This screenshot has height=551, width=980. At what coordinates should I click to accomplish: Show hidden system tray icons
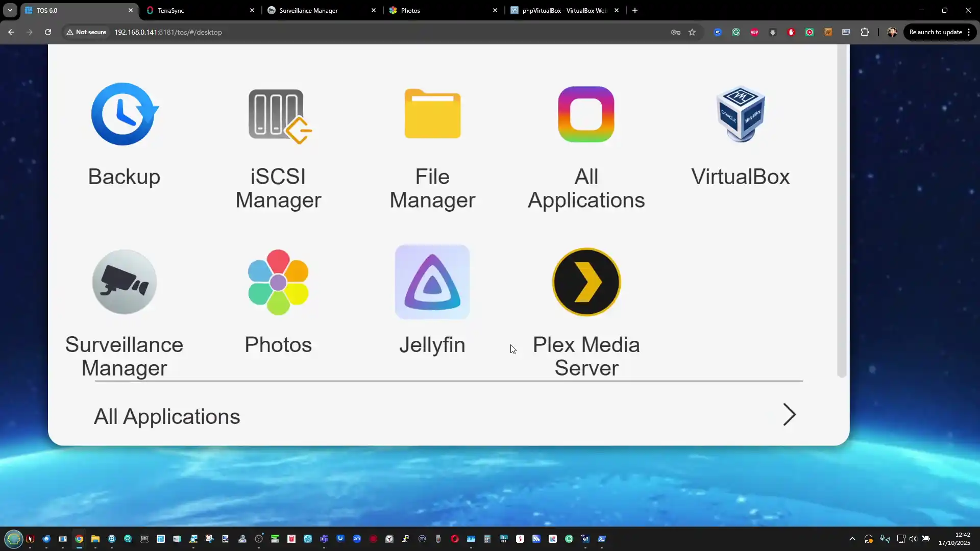[x=852, y=539]
